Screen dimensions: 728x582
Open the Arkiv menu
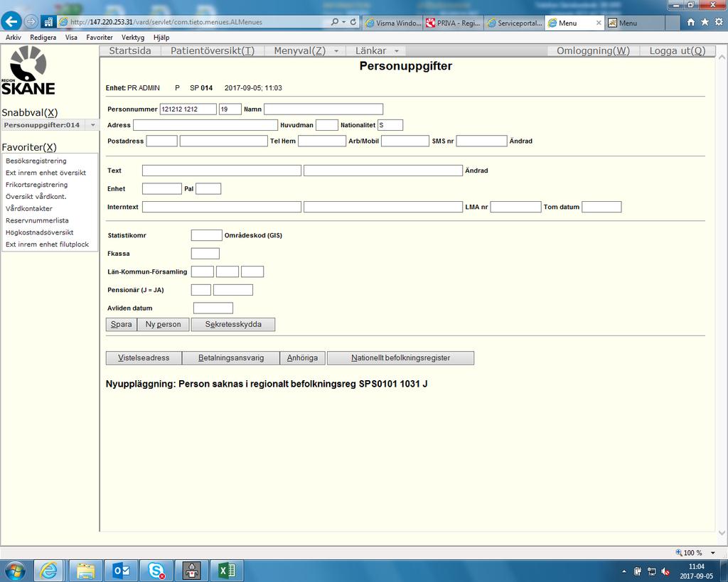[14, 37]
